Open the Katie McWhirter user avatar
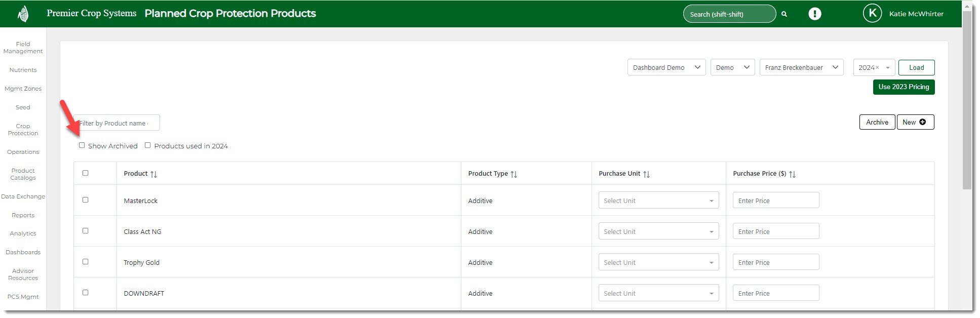 pyautogui.click(x=872, y=14)
